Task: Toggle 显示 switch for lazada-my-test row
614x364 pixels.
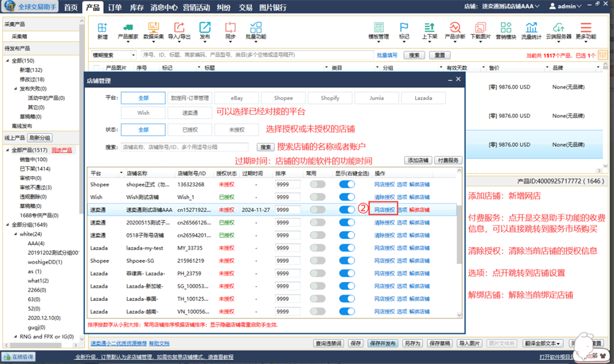Action: coord(347,248)
